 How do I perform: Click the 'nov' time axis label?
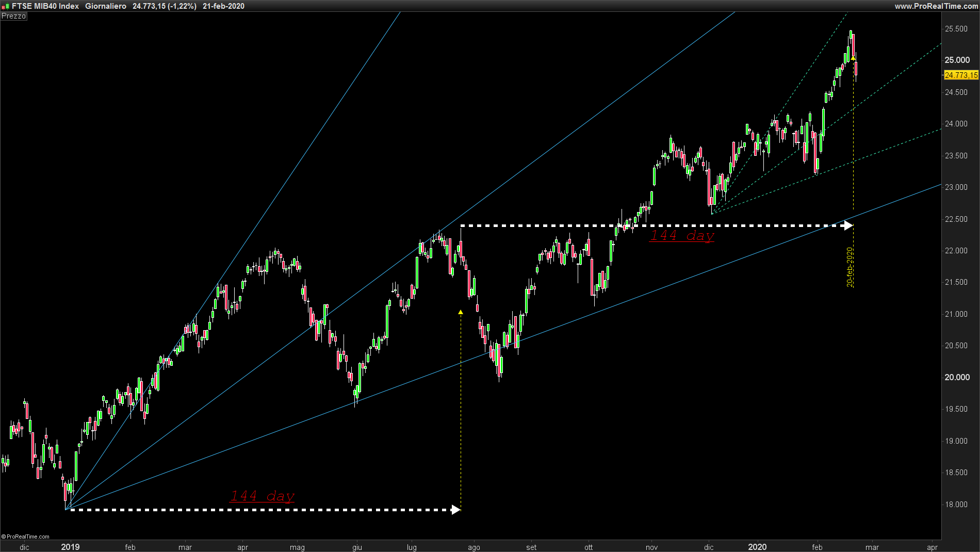[x=652, y=547]
